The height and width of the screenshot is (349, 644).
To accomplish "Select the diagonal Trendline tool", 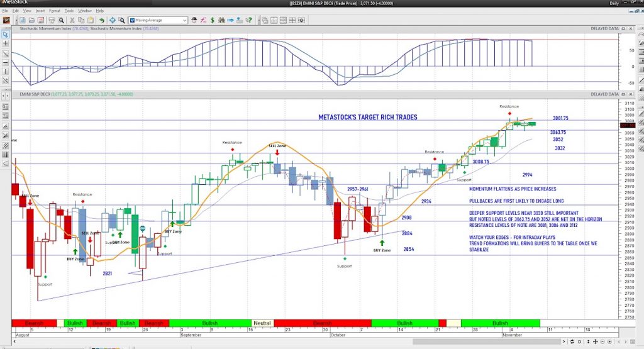I will pyautogui.click(x=5, y=54).
